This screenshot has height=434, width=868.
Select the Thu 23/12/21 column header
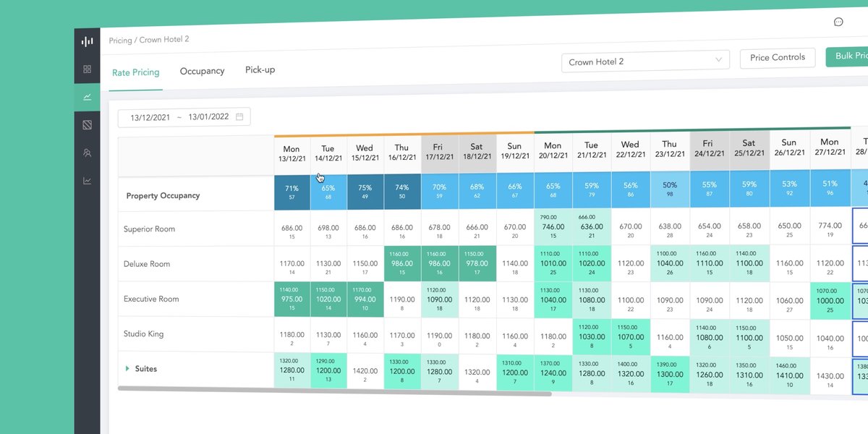(669, 150)
